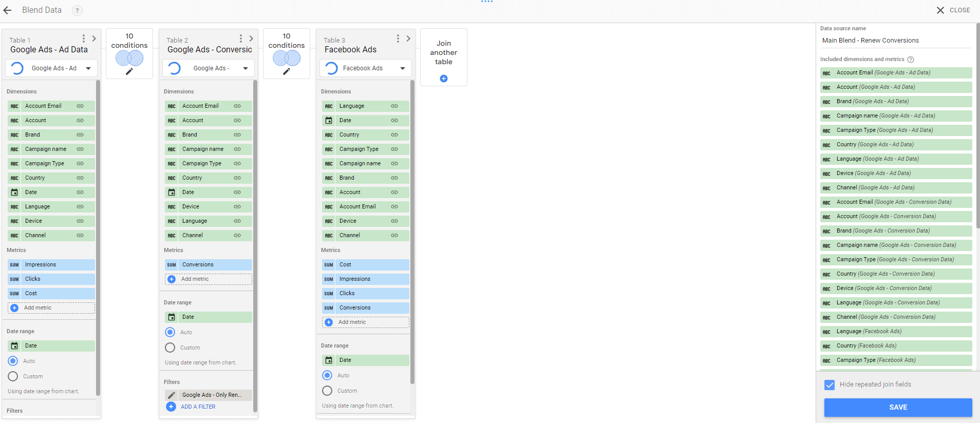
Task: Click the link icon on Channel in Table 1
Action: pyautogui.click(x=80, y=236)
